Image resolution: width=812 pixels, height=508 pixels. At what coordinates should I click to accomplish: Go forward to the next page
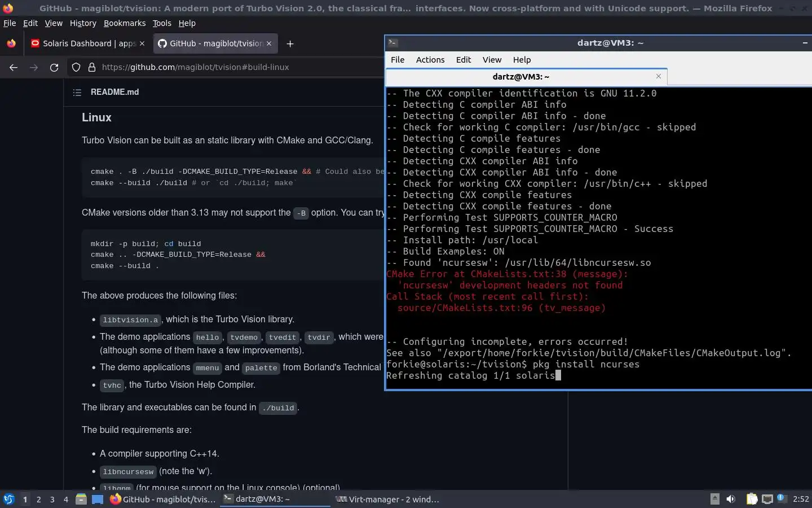pos(34,67)
